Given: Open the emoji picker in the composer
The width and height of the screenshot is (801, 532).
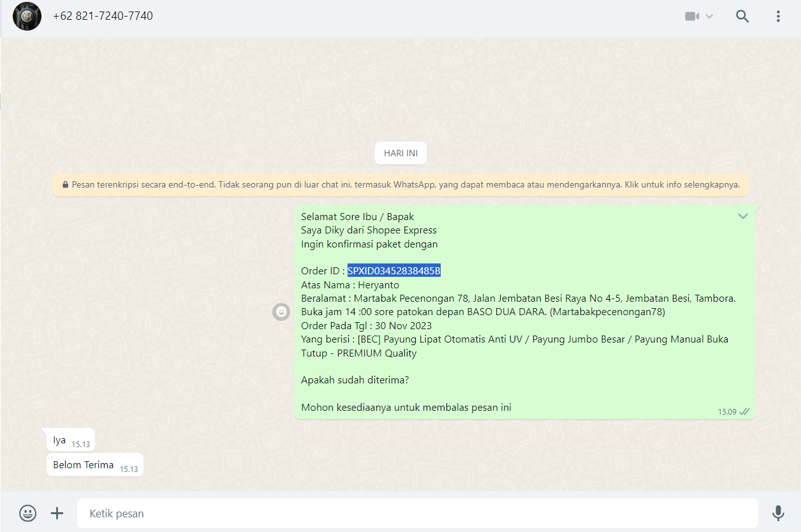Looking at the screenshot, I should (x=27, y=513).
